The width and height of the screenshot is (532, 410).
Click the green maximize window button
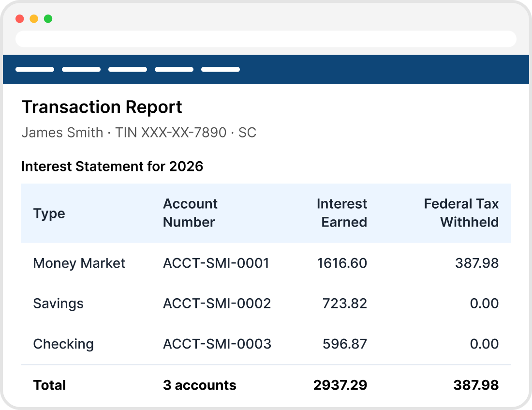pyautogui.click(x=48, y=19)
